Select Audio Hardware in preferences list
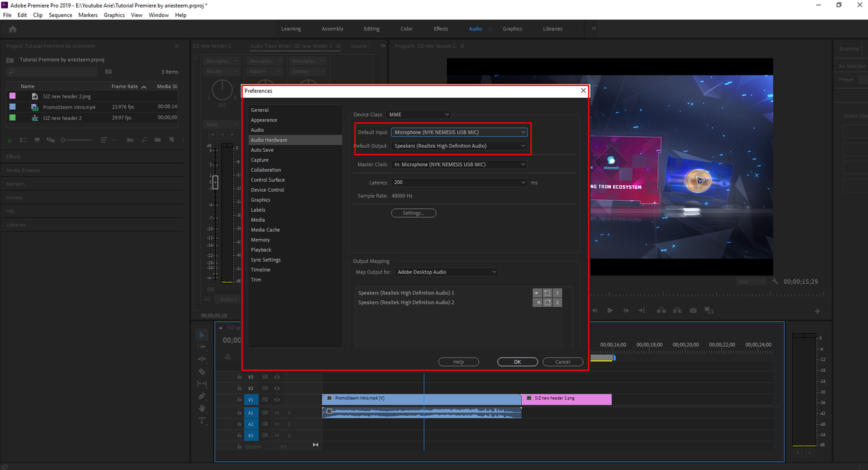 point(295,140)
